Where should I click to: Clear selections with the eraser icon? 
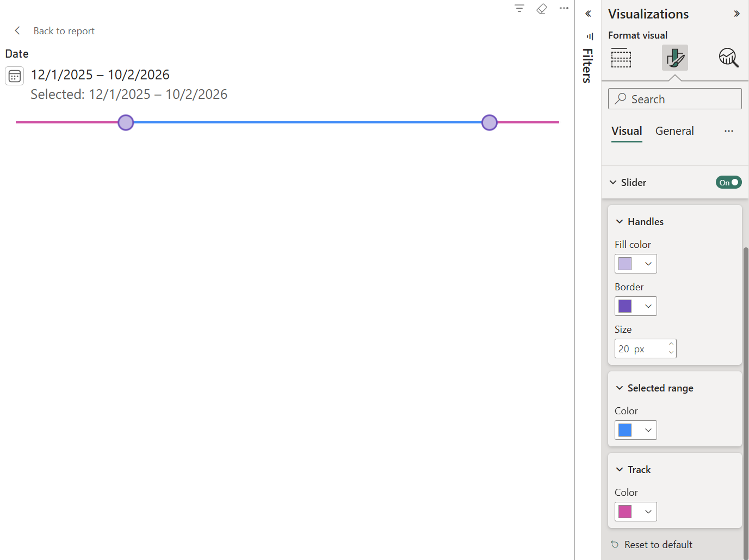542,8
